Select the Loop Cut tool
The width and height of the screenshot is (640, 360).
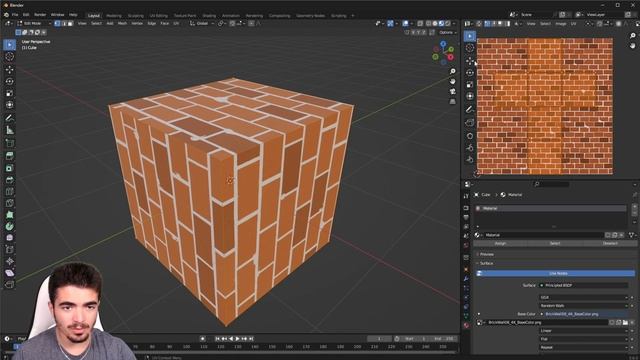pos(9,191)
